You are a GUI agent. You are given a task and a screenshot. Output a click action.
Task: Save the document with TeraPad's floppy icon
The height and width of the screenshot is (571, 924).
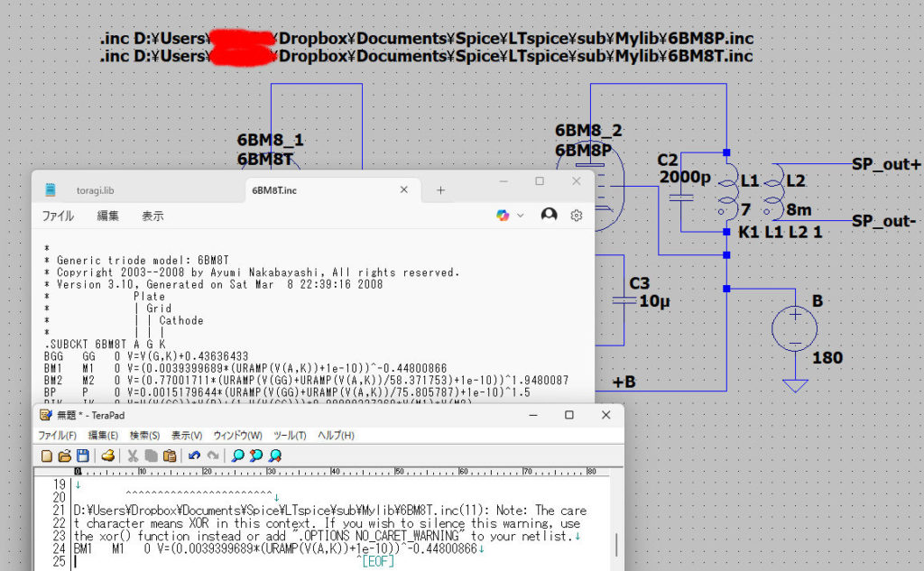[x=82, y=456]
